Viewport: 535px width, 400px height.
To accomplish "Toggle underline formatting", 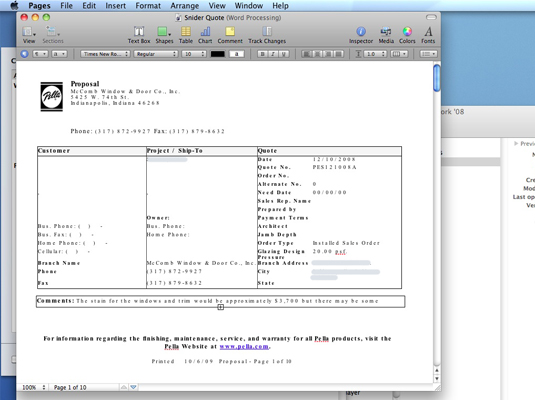I will 284,54.
